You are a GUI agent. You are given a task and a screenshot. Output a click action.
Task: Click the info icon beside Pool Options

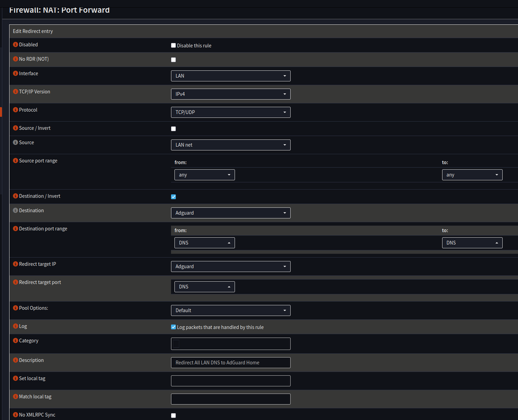coord(15,308)
